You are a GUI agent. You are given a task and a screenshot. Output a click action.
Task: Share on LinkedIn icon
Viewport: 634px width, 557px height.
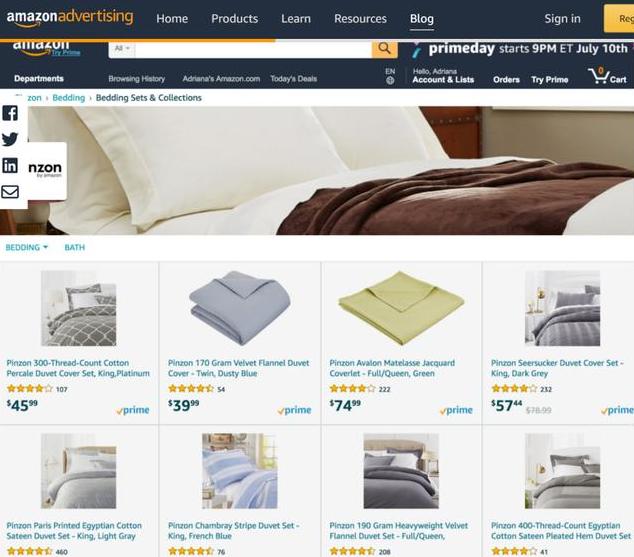pos(10,165)
